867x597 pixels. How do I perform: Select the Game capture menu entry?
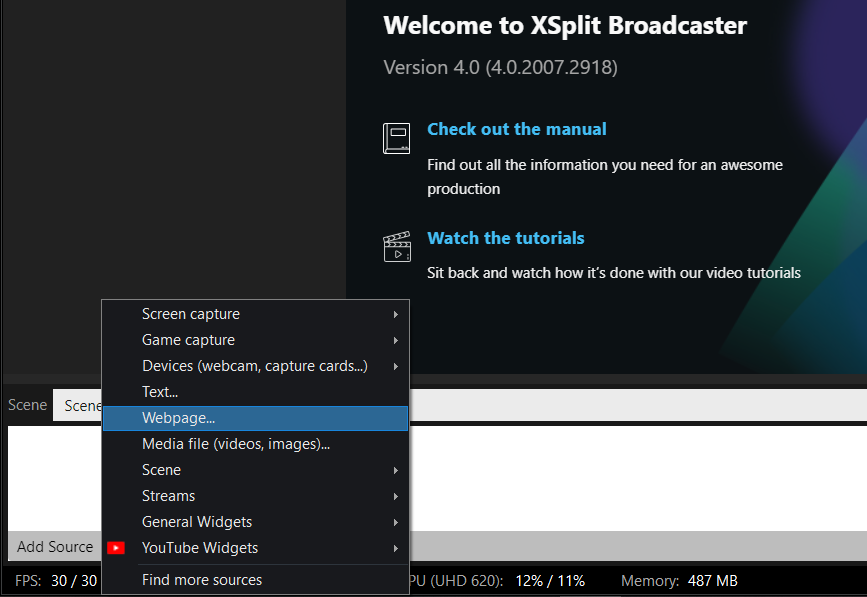(x=188, y=340)
